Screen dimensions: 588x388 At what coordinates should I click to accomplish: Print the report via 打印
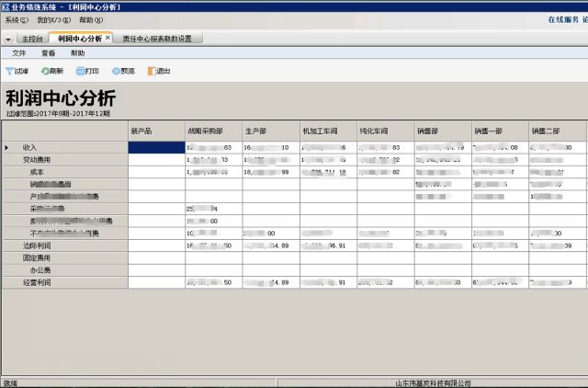click(x=87, y=71)
